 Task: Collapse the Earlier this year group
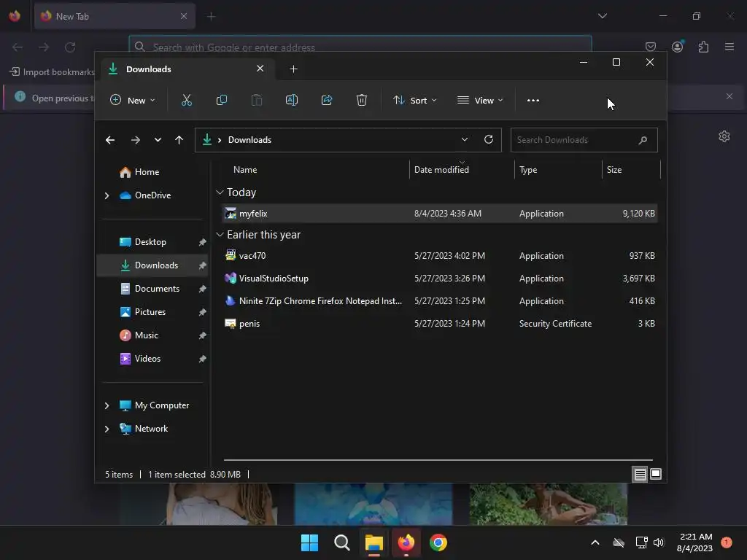(x=220, y=235)
